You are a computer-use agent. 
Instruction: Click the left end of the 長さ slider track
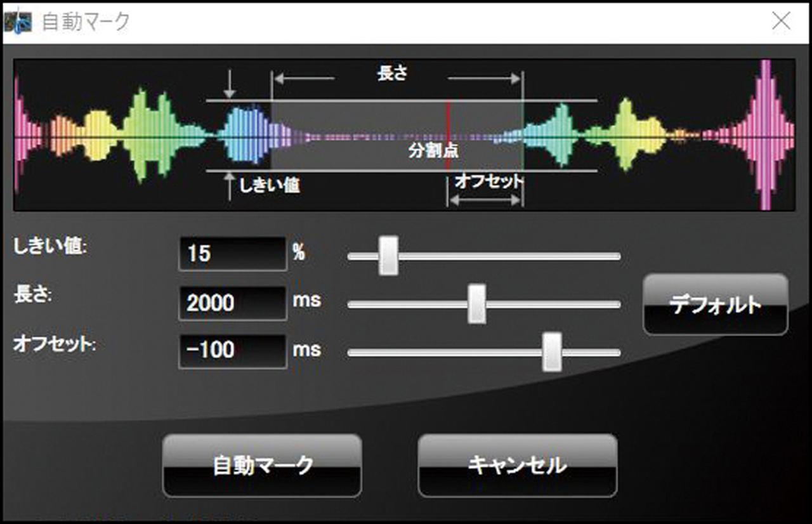coord(353,305)
